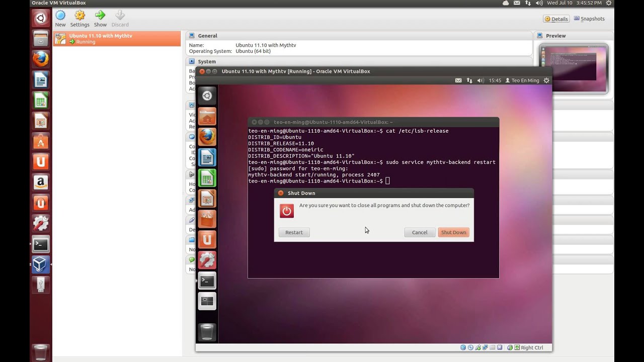Click Restart in Shut Down dialog
The height and width of the screenshot is (362, 644).
pyautogui.click(x=294, y=232)
